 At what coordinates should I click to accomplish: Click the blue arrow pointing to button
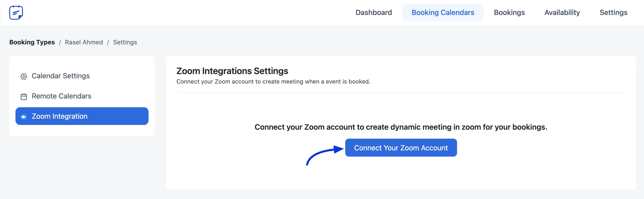325,155
